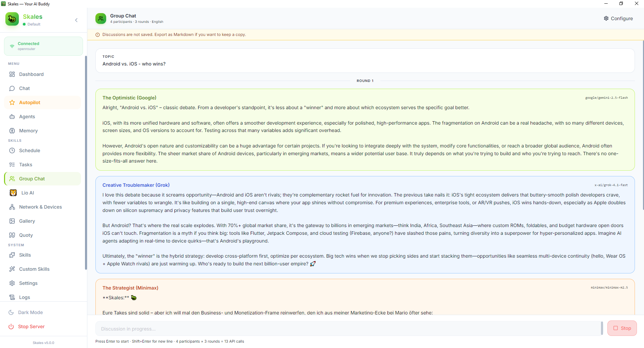Click the 'ROUND 1' divider label

[365, 81]
